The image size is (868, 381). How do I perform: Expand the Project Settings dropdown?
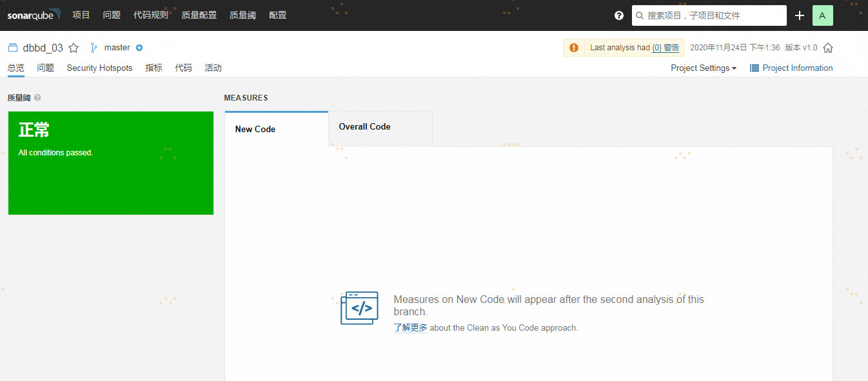pos(704,68)
